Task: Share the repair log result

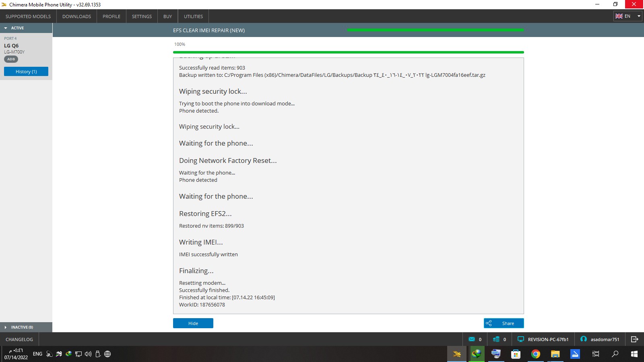Action: pos(504,323)
